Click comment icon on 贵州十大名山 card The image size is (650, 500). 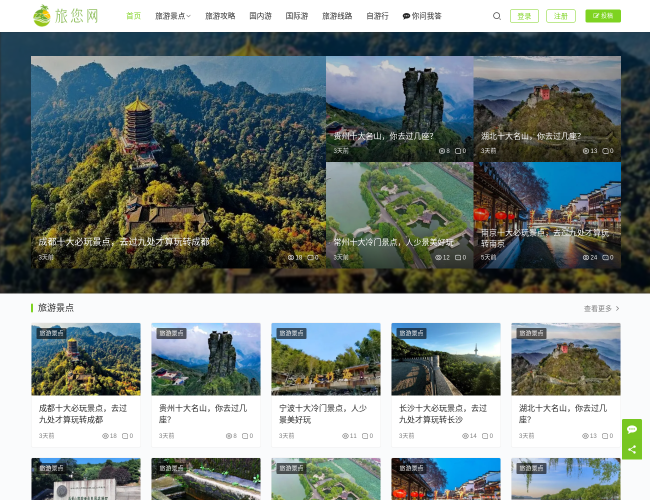click(245, 436)
